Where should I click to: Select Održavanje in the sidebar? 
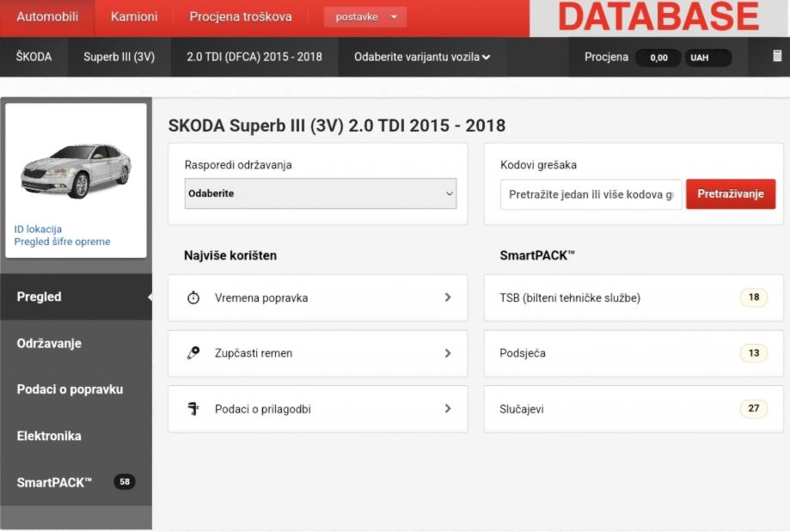76,344
